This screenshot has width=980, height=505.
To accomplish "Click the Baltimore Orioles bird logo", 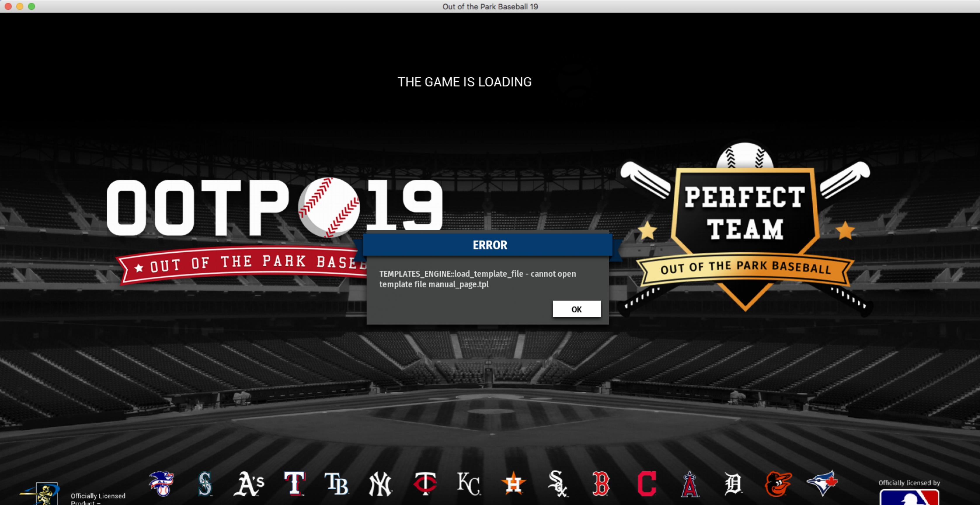I will (x=779, y=484).
